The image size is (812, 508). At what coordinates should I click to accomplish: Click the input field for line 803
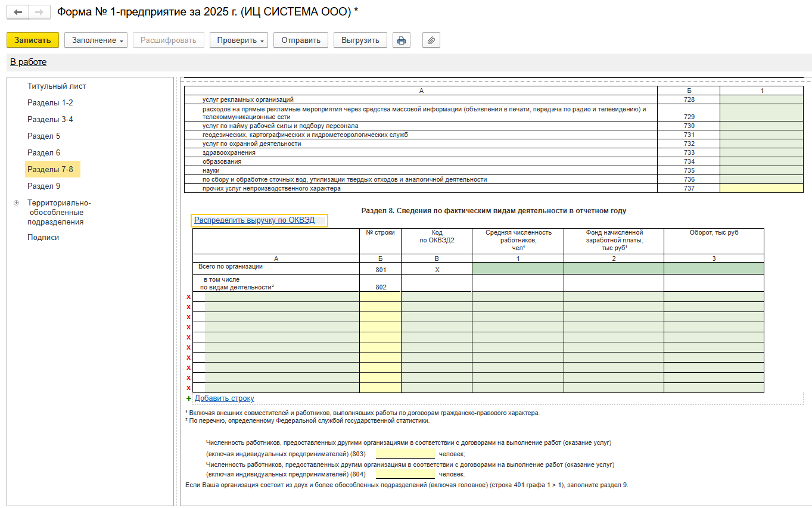point(405,454)
